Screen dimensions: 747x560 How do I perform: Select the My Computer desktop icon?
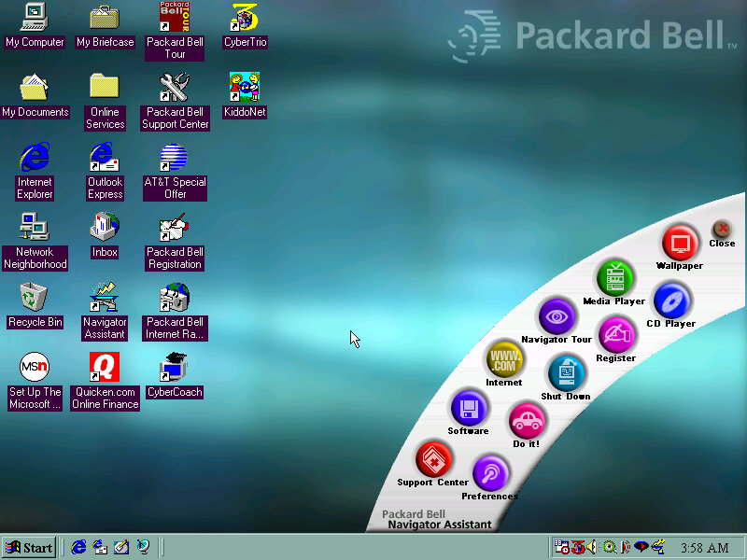[x=35, y=17]
